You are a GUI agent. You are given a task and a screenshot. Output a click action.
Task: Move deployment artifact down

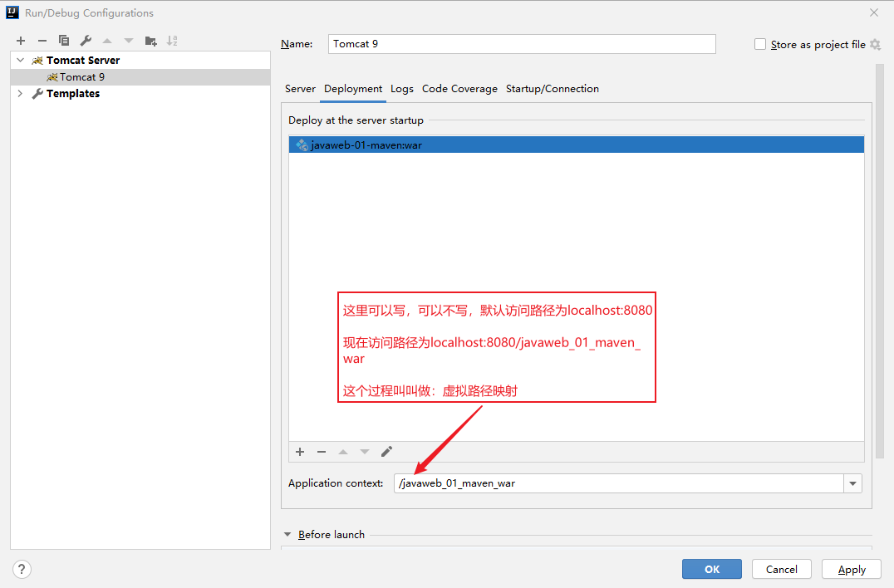pos(365,452)
